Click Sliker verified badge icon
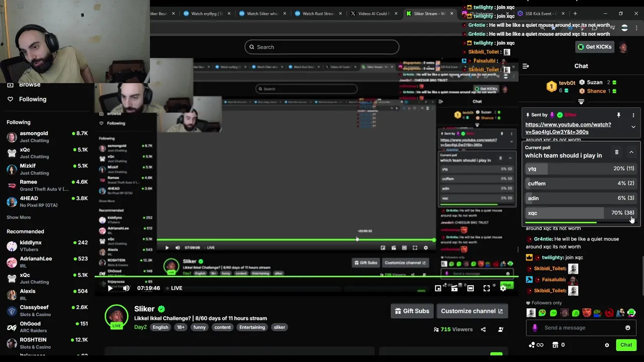The height and width of the screenshot is (362, 644). pyautogui.click(x=162, y=309)
